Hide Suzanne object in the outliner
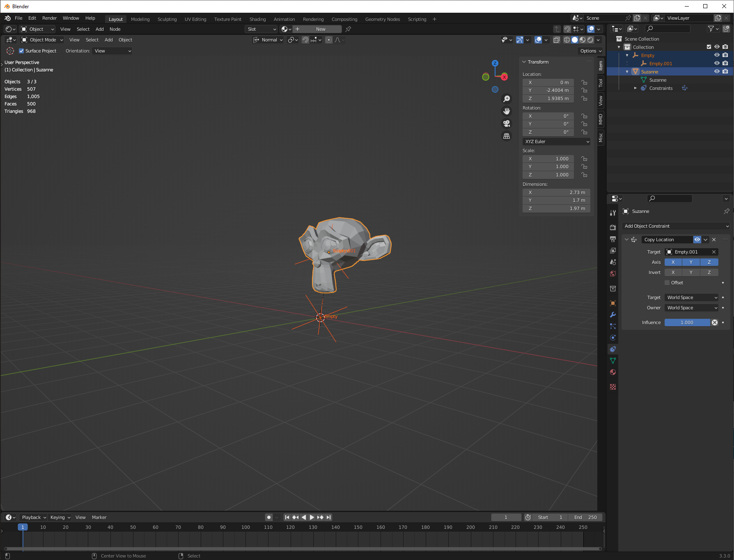Screen dimensions: 734x560 tap(717, 71)
